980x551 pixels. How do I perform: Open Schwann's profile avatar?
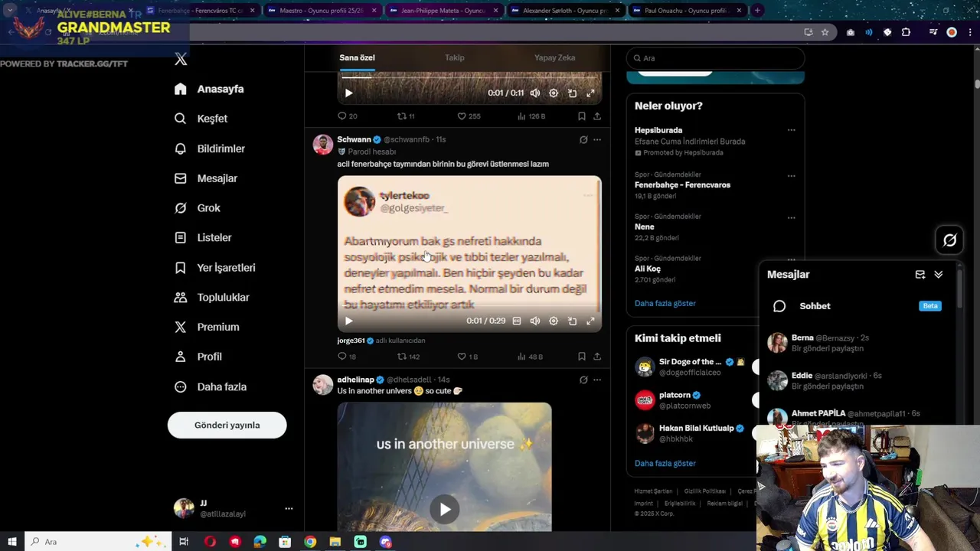point(323,145)
